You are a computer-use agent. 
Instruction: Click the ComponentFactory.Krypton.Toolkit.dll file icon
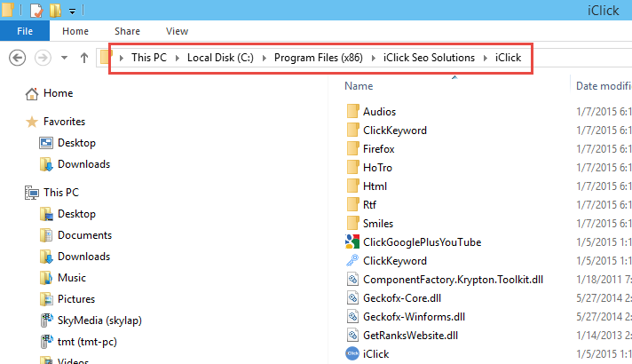[352, 279]
